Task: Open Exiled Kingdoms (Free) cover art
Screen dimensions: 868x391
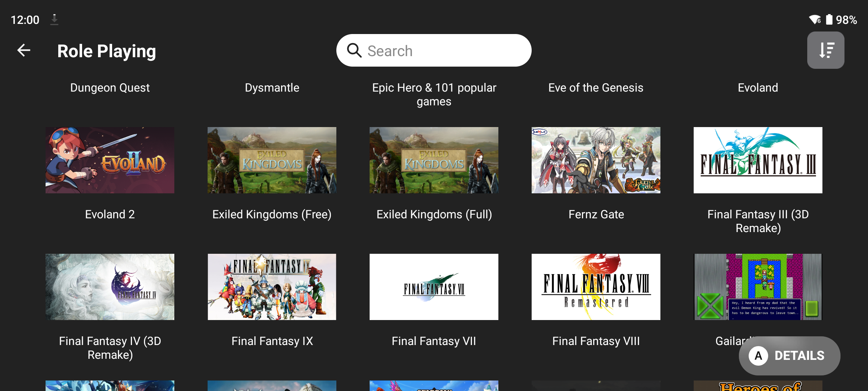Action: [272, 160]
